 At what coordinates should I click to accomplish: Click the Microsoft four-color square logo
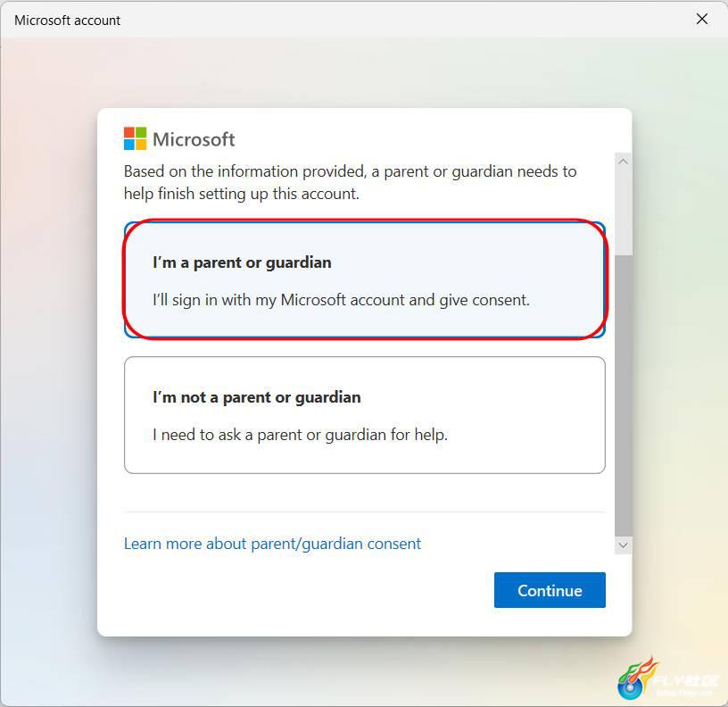tap(135, 138)
